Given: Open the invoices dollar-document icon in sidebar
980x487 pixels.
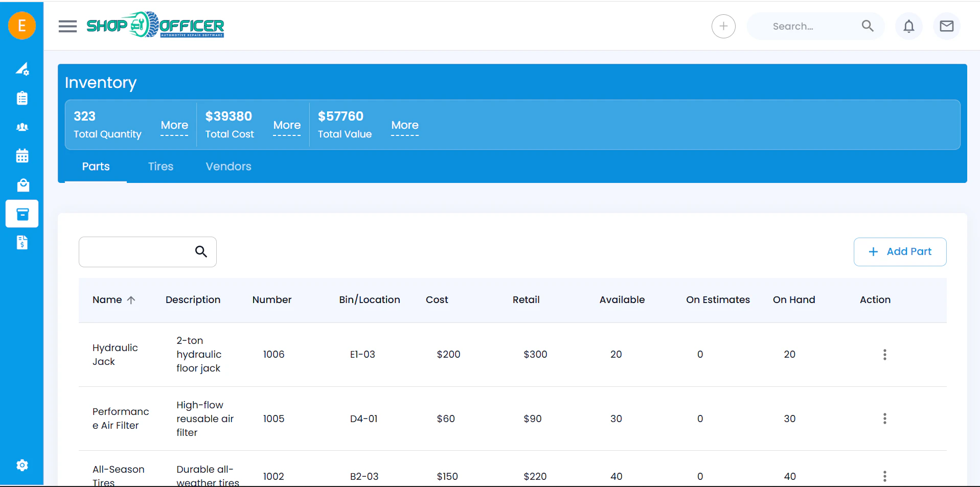Looking at the screenshot, I should [x=22, y=242].
